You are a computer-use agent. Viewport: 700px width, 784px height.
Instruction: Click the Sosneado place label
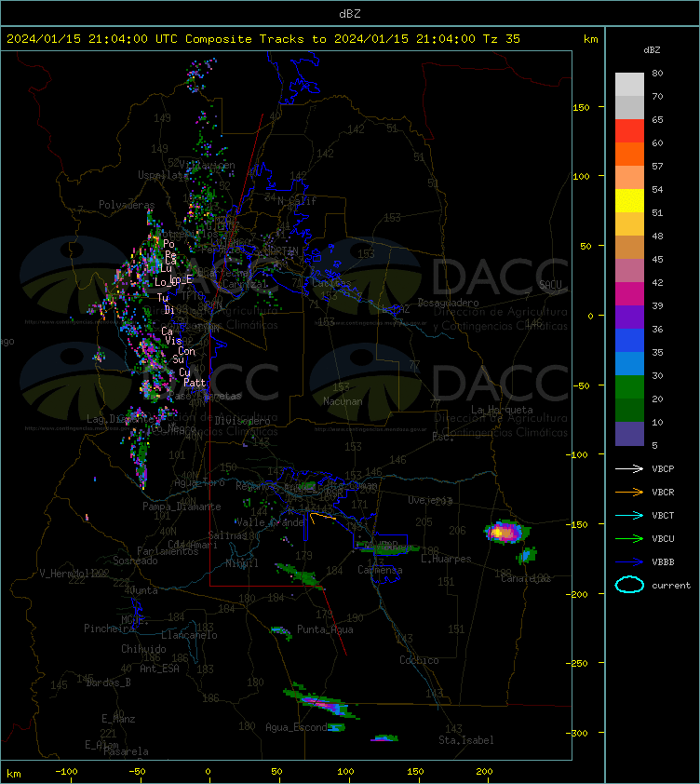(135, 561)
